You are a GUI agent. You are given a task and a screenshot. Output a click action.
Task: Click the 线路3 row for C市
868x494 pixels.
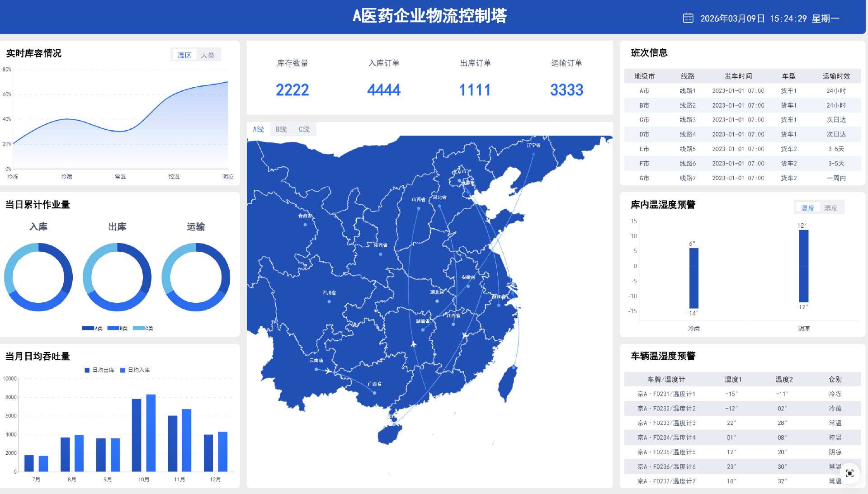(687, 120)
